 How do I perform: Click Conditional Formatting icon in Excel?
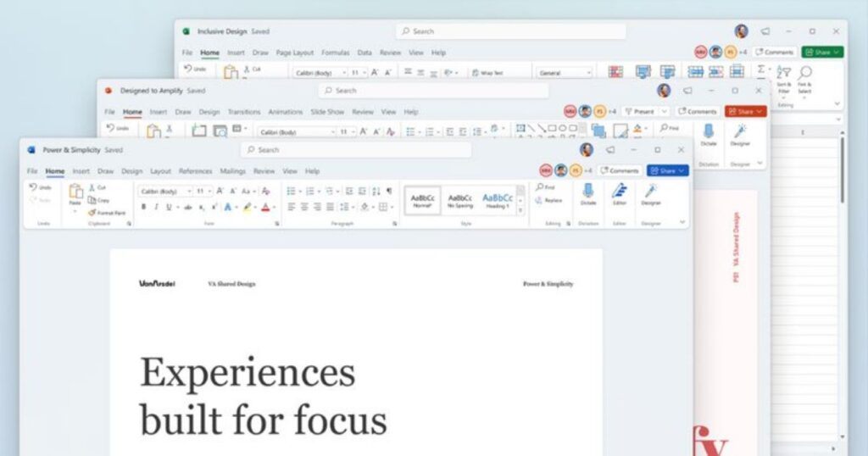[615, 71]
